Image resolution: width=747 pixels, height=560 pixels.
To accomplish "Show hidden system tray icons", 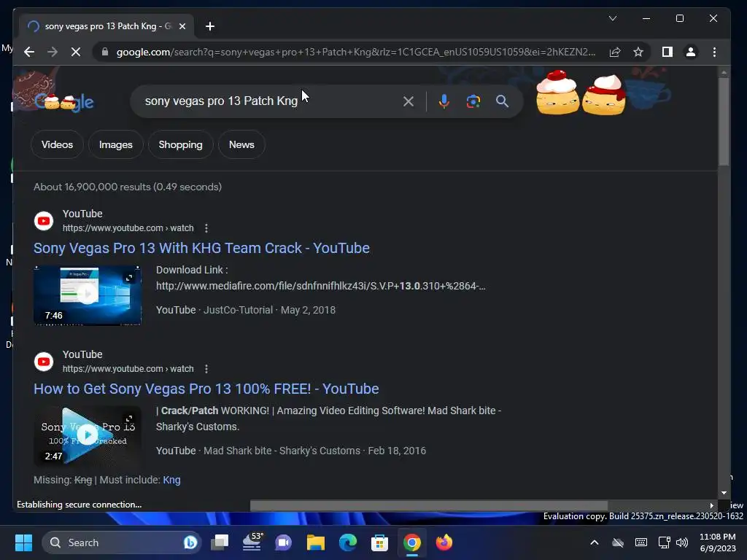I will tap(594, 542).
